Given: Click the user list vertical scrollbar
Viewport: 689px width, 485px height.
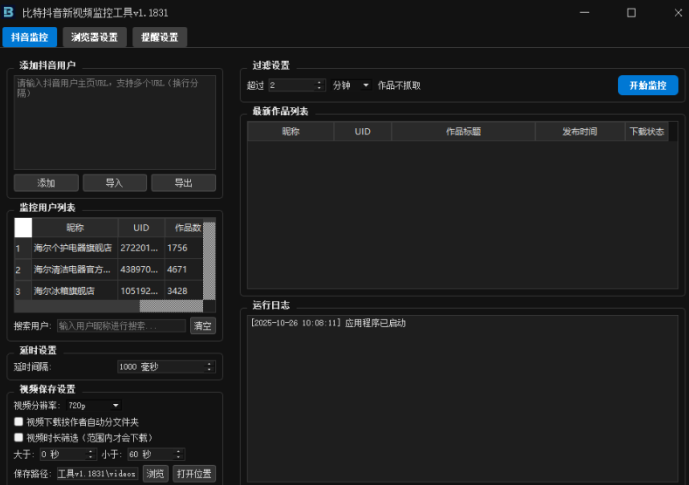Looking at the screenshot, I should tap(209, 261).
